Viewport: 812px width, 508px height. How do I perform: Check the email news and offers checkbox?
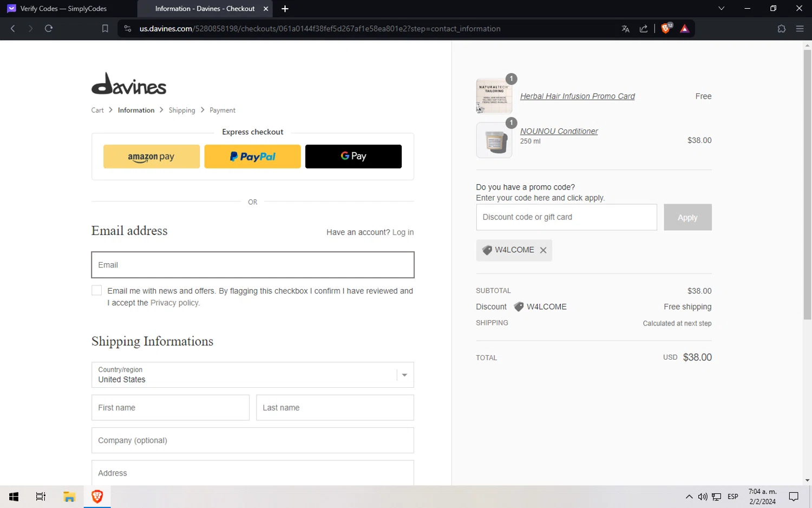click(97, 290)
